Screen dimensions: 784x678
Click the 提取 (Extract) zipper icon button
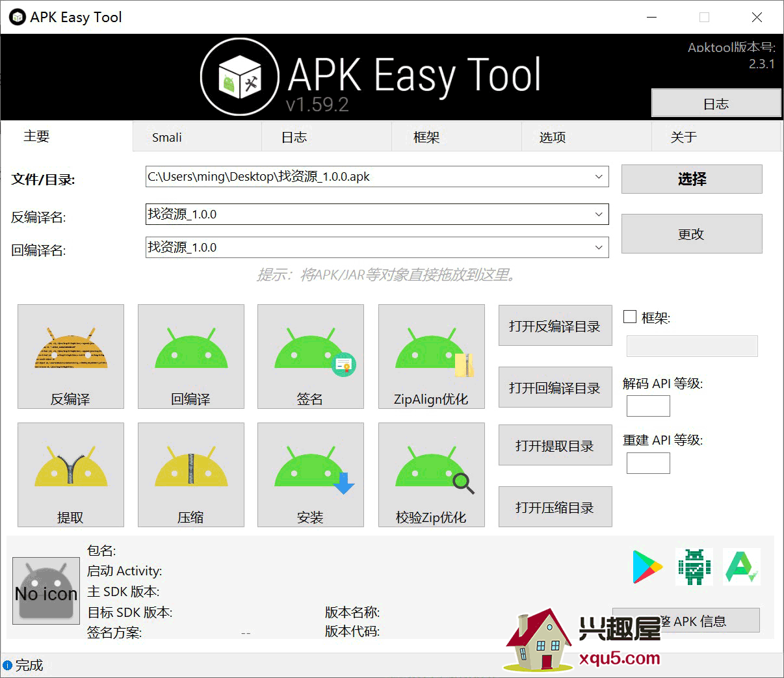(71, 475)
